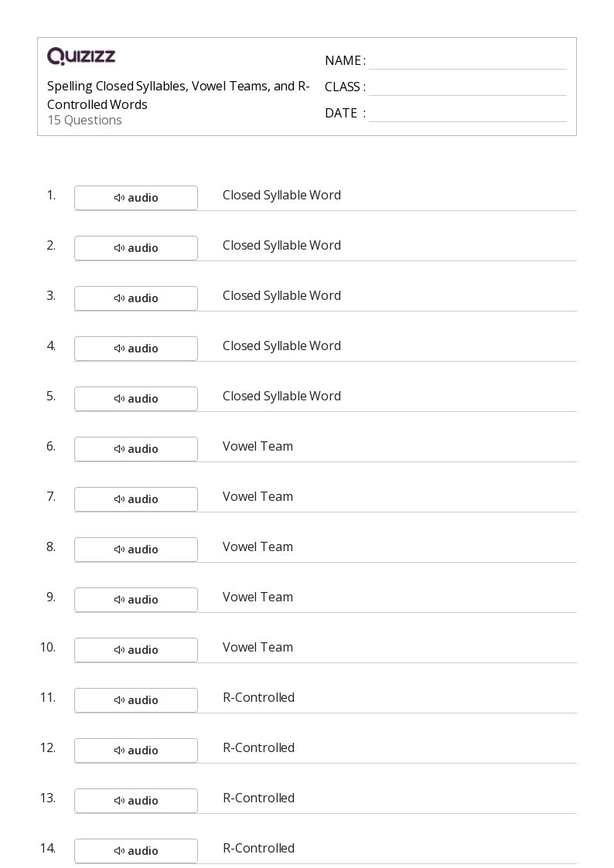Screen dimensions: 614x868
Task: Click the speaker icon on question 6
Action: click(x=119, y=449)
